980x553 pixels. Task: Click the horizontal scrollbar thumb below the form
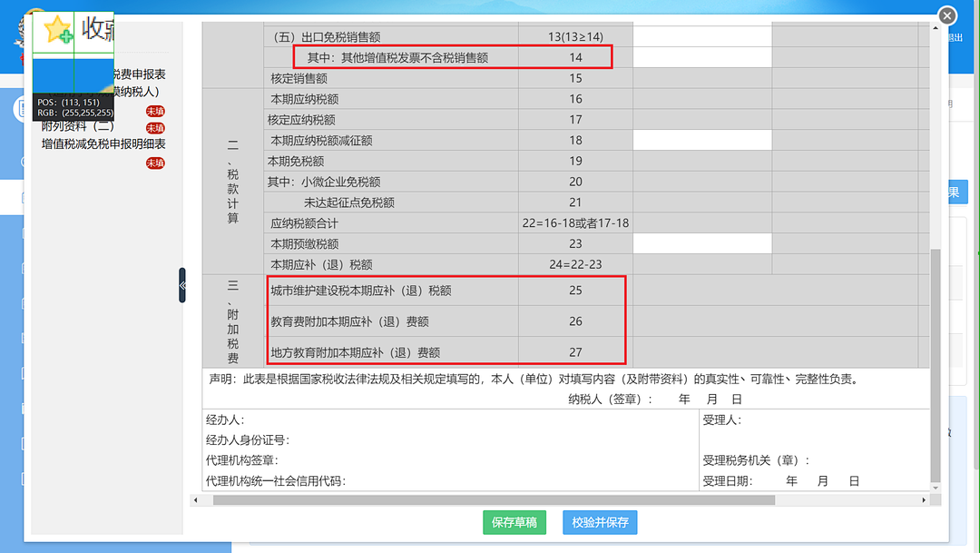[494, 499]
